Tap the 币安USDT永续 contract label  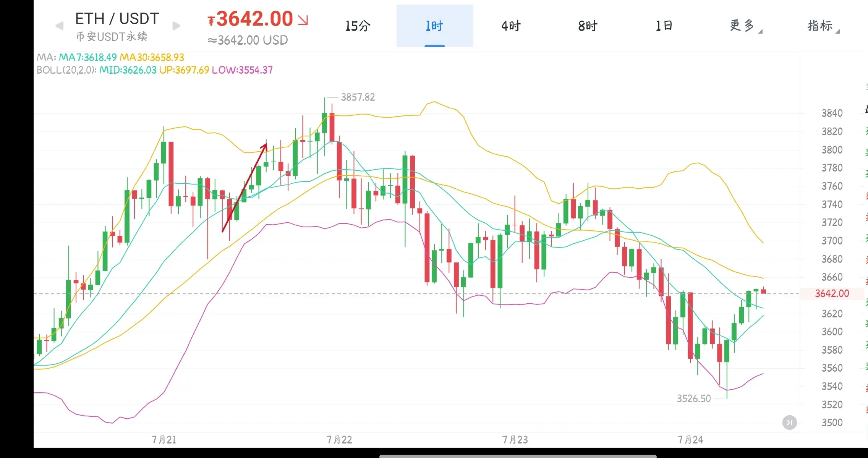click(112, 37)
